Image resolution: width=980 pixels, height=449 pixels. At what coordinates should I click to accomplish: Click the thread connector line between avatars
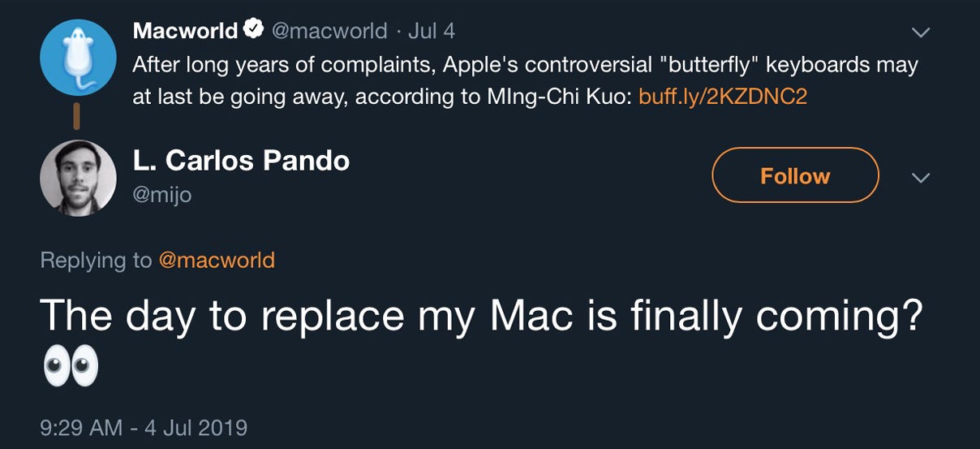(77, 115)
